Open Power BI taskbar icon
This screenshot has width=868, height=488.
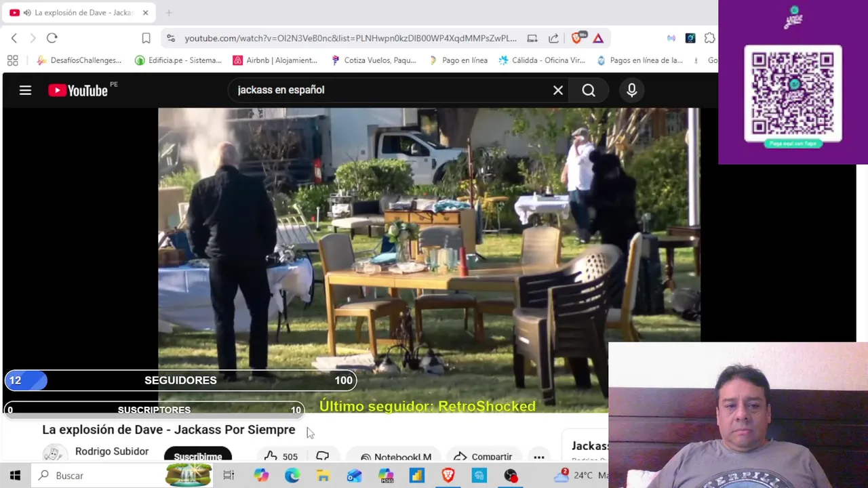[x=417, y=476]
